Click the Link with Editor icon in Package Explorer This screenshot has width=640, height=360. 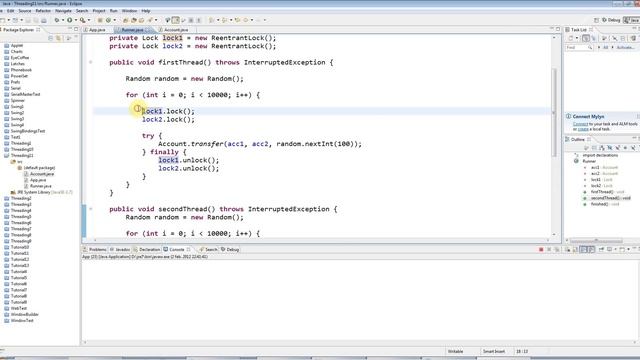[x=58, y=38]
